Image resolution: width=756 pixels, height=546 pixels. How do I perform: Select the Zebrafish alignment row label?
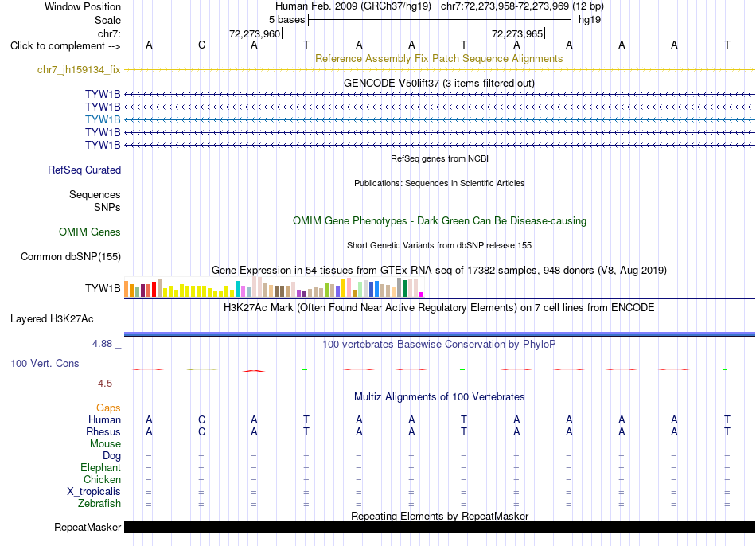pos(99,504)
